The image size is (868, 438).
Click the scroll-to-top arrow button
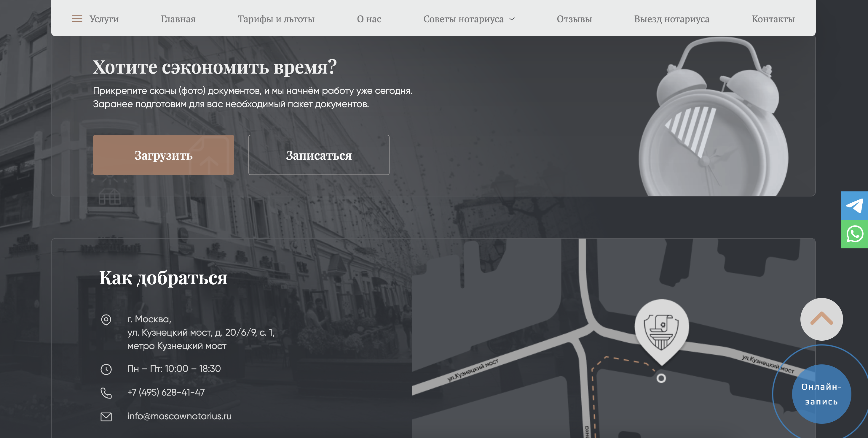coord(821,319)
